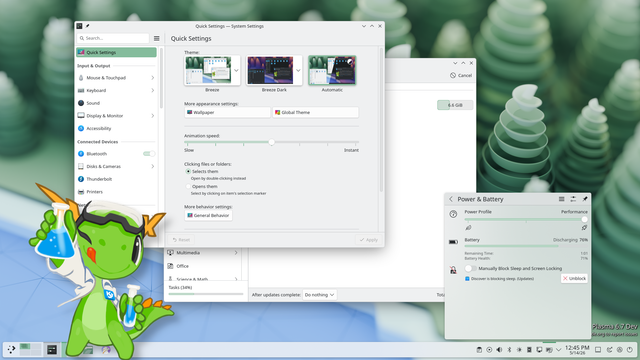Pin the Power & Battery popup open
640x360 pixels.
click(584, 199)
